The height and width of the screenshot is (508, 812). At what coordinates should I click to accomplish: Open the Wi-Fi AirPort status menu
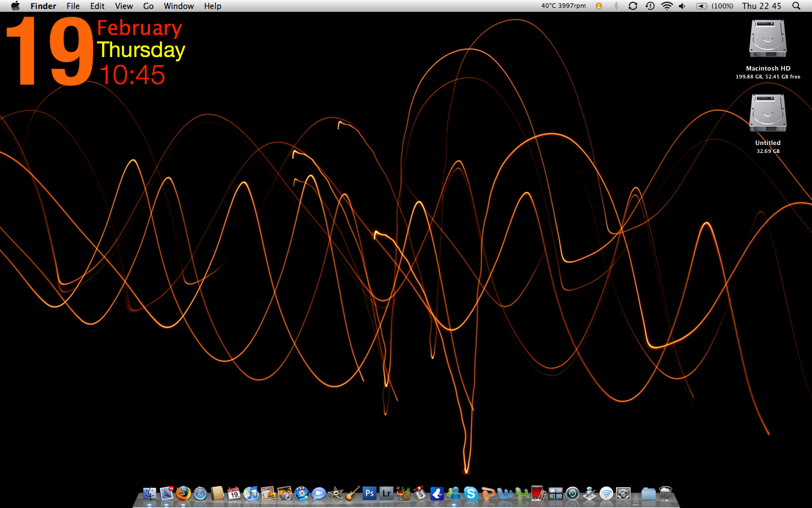[x=667, y=6]
